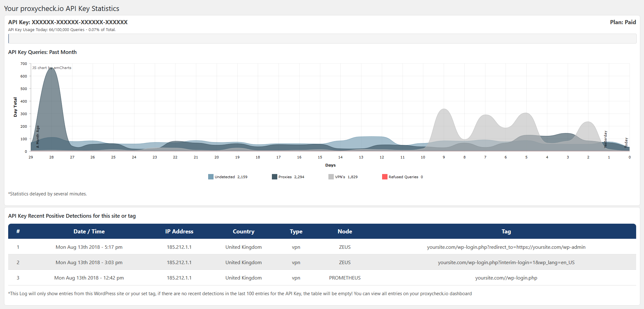Click the wp-admin redirect tag in row 1
The image size is (644, 309).
tap(506, 247)
